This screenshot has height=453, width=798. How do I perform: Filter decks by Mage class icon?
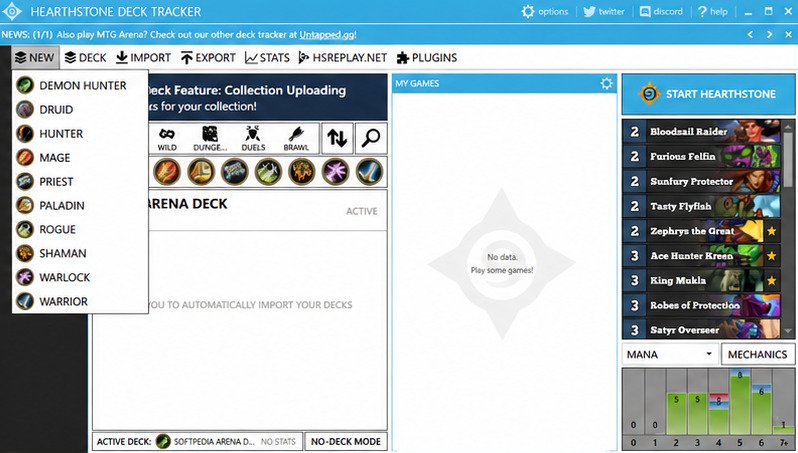point(167,172)
